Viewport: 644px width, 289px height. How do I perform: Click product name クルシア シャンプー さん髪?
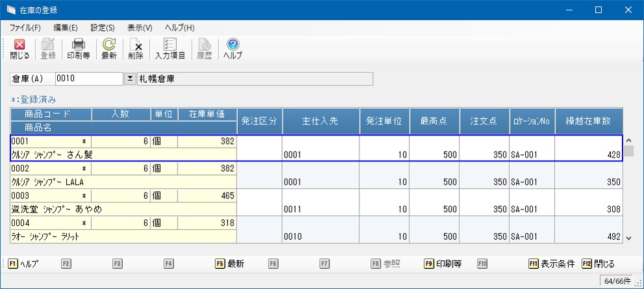[x=123, y=154]
